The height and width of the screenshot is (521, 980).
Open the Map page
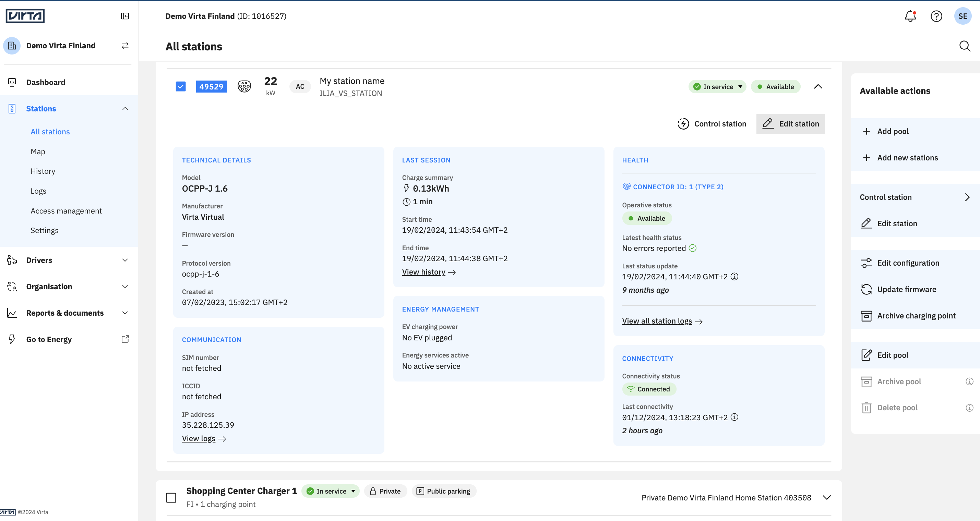[x=38, y=152]
